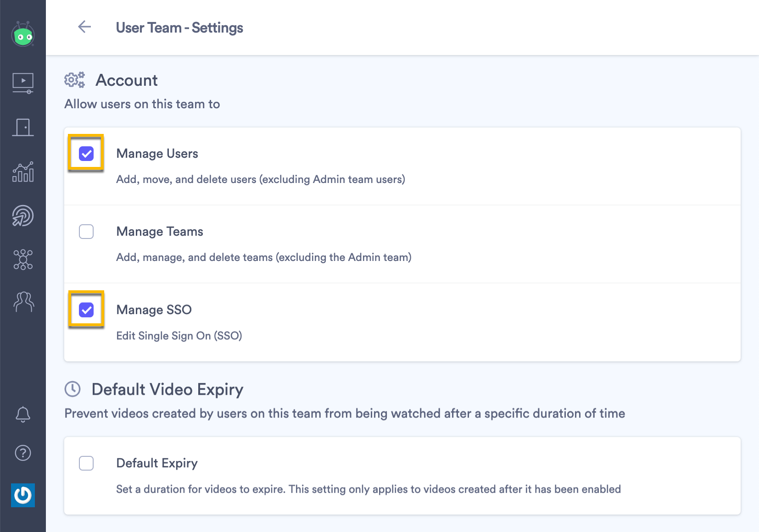Click the 'Default Expiry' label text
This screenshot has height=532, width=759.
(x=157, y=463)
